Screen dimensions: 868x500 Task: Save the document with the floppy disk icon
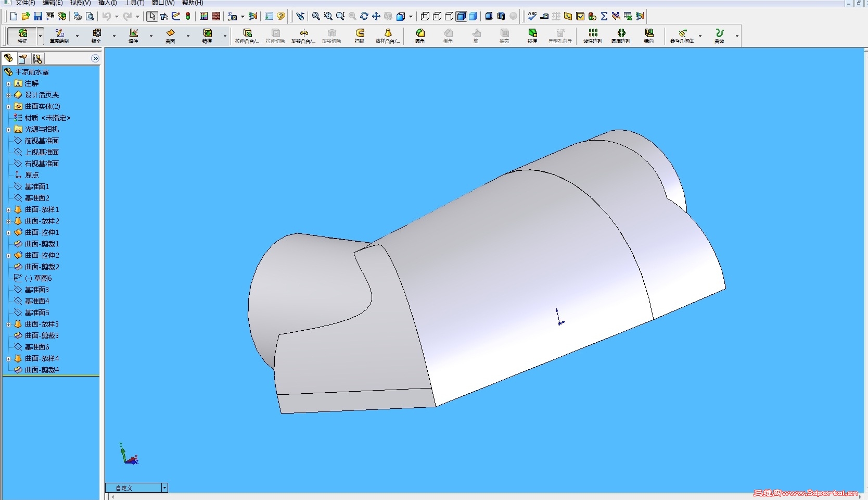(x=38, y=17)
